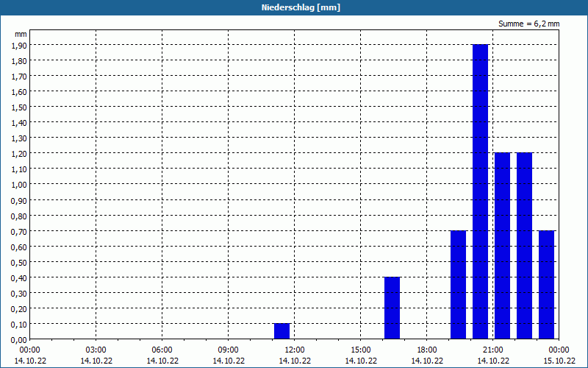588x368 pixels.
Task: Click the last 0,70 mm bar near midnight
Action: tap(546, 285)
